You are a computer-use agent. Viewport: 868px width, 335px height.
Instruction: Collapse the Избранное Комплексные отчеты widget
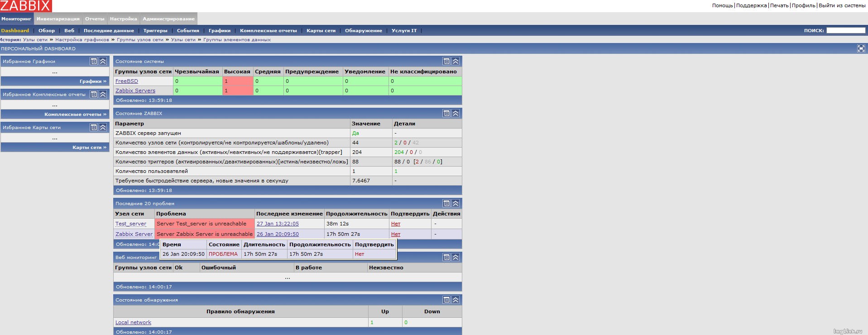point(103,94)
